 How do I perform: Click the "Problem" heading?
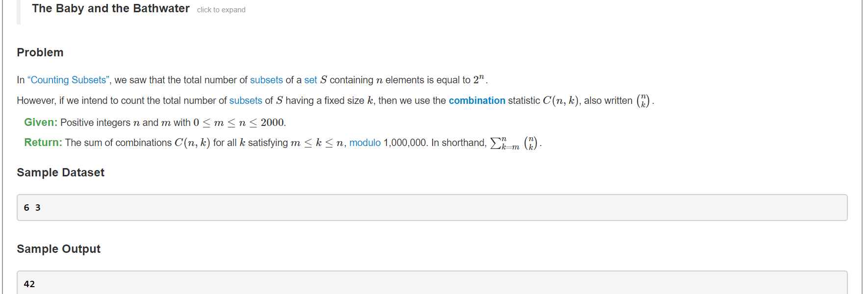(x=40, y=52)
